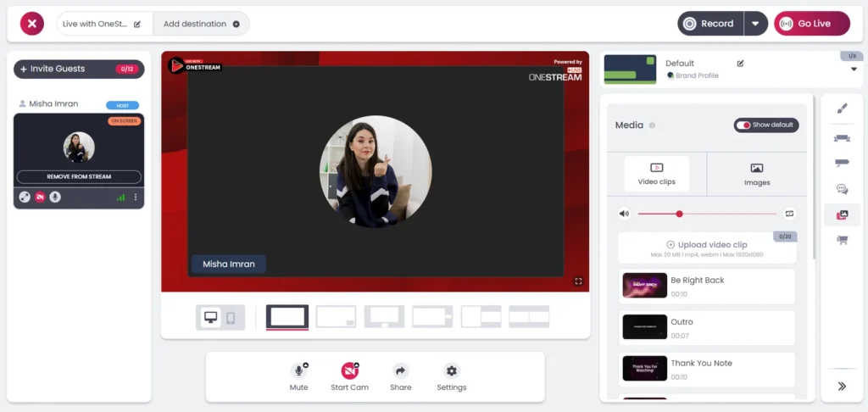
Task: Open the chat bubbles panel in sidebar
Action: [x=842, y=189]
